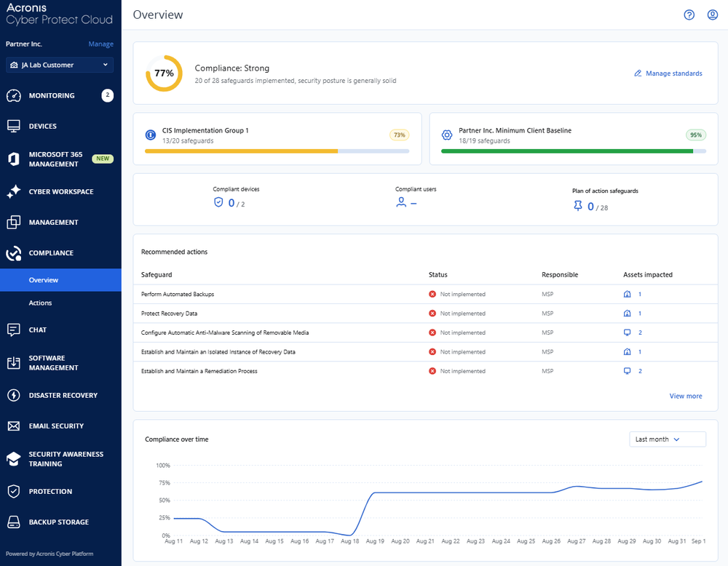Click the Responsible column header
This screenshot has height=566, width=728.
[x=559, y=275]
